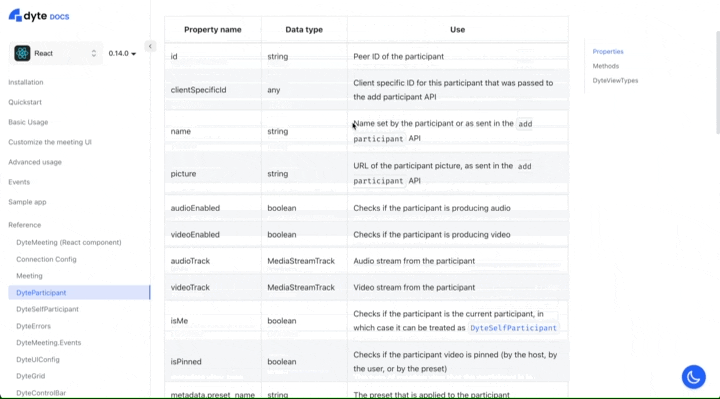Open the 0.14.0 version dropdown
The height and width of the screenshot is (399, 720).
tap(122, 53)
